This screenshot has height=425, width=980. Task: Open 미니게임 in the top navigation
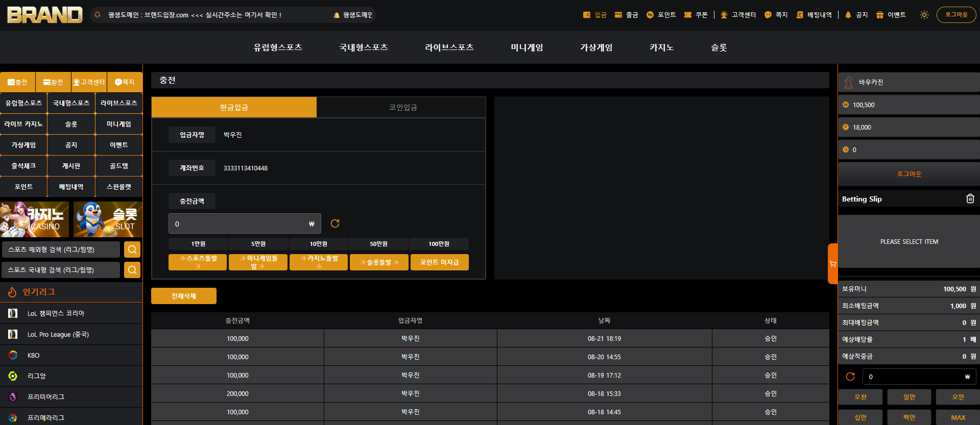(527, 47)
